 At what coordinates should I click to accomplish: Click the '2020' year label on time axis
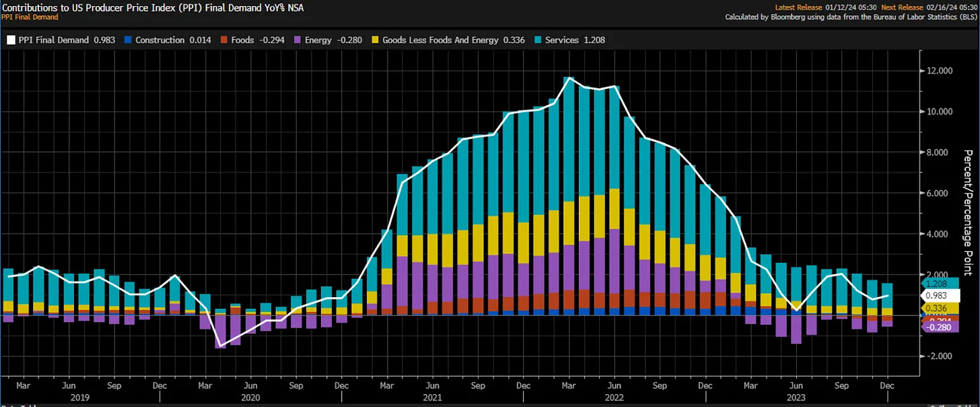[250, 398]
